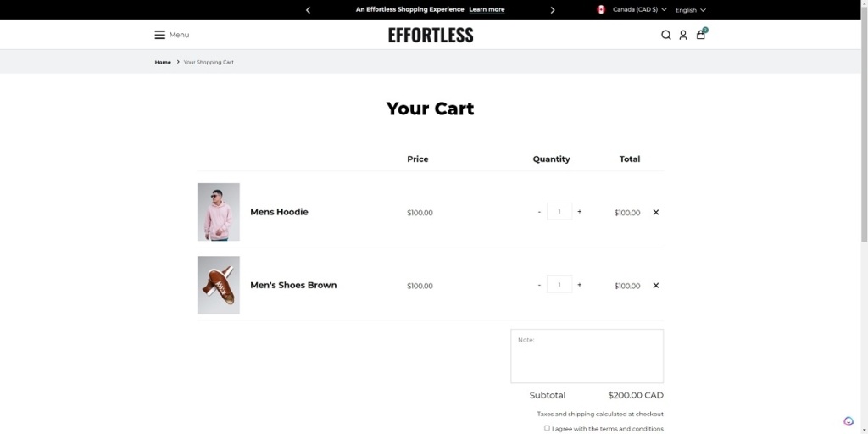The height and width of the screenshot is (434, 868).
Task: Go to Home breadcrumb link
Action: point(163,62)
